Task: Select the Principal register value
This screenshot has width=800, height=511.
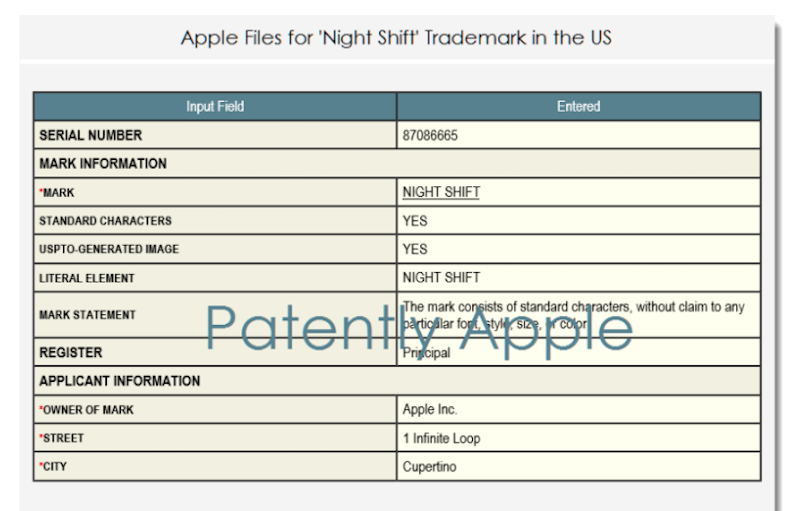Action: click(x=425, y=353)
